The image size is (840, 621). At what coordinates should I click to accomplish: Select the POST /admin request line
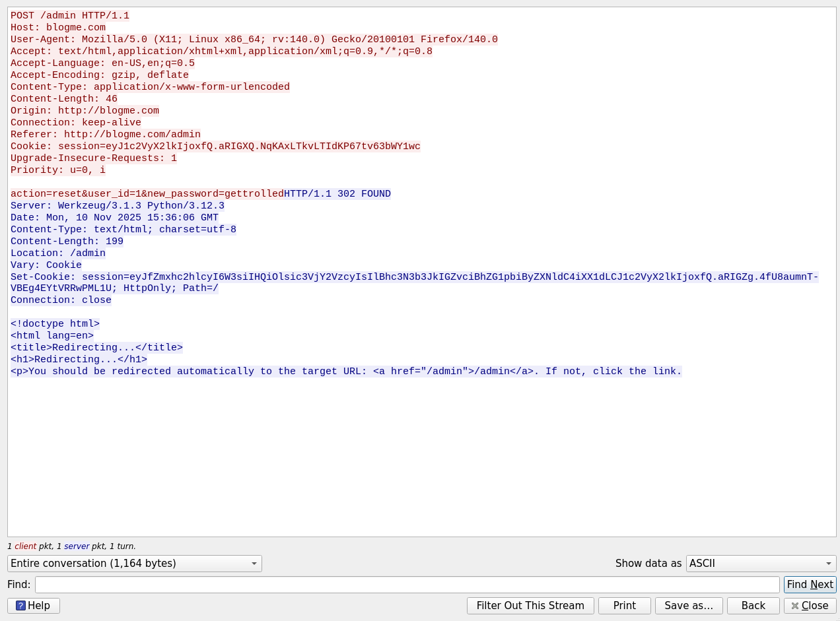click(x=70, y=16)
